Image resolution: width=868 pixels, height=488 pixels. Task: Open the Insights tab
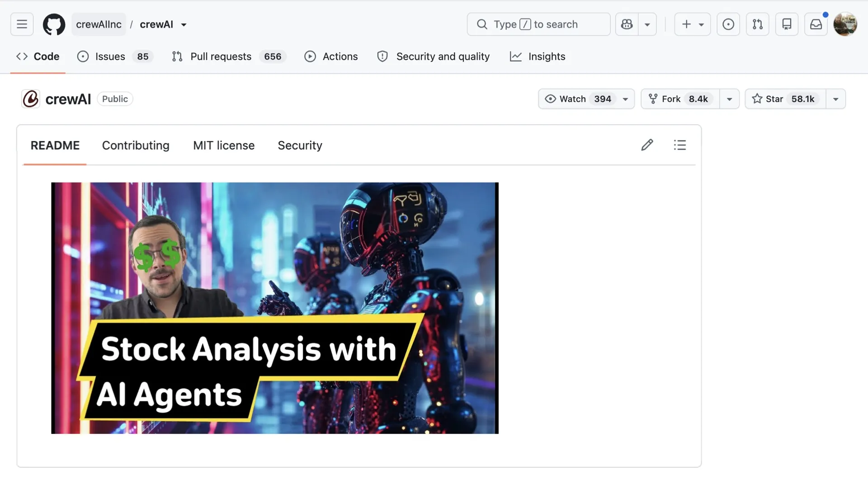(x=538, y=56)
